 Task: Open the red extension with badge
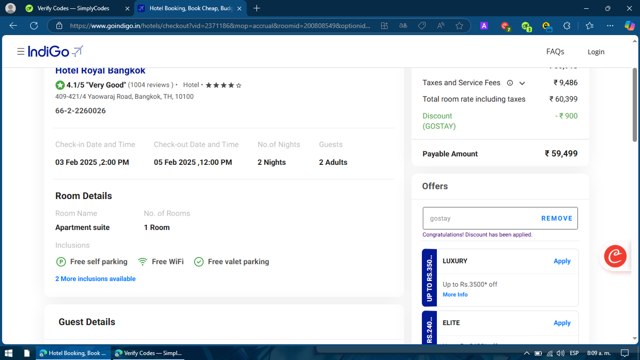pos(505,26)
